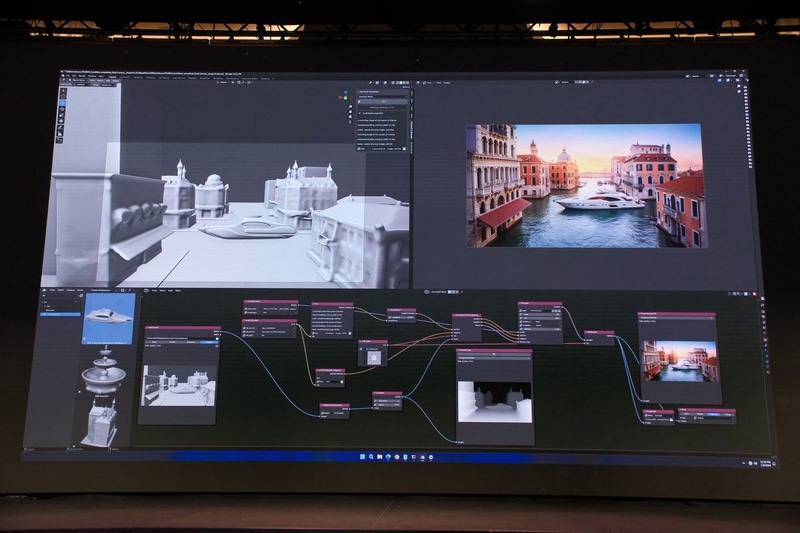Screen dimensions: 800x533
Task: Open File Explorer from the taskbar
Action: click(x=380, y=457)
